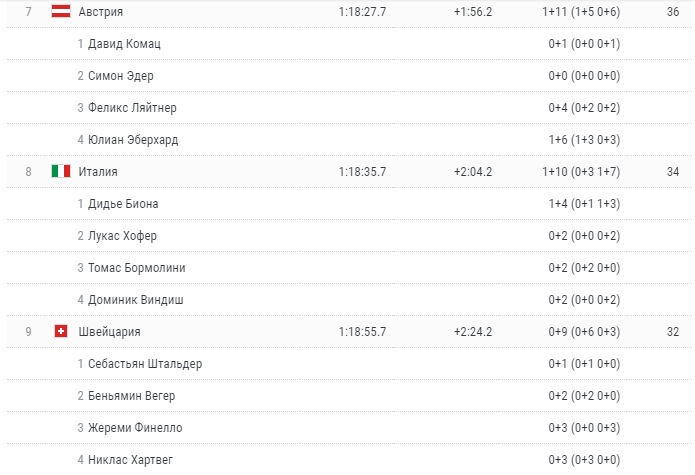The image size is (695, 475).
Task: Select athlete Жереми Финелло
Action: 135,428
